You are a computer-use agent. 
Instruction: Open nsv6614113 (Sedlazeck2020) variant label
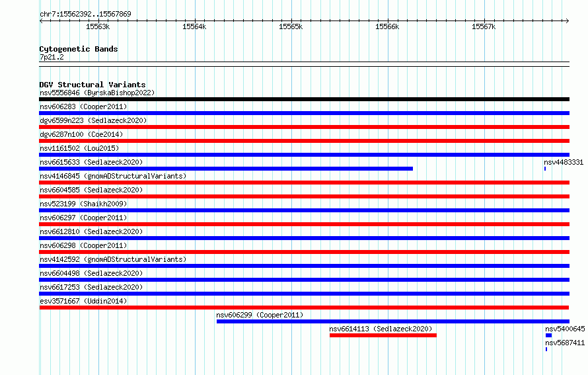click(381, 329)
